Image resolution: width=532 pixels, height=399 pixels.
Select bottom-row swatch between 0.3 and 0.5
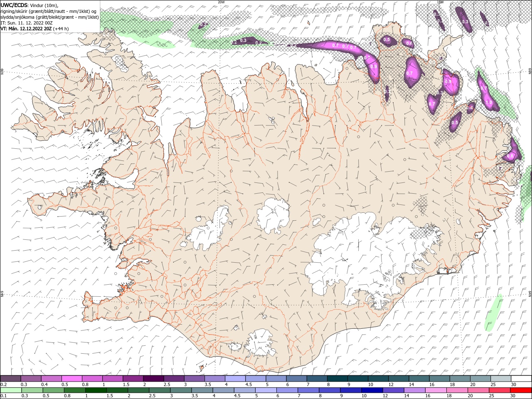click(x=32, y=390)
